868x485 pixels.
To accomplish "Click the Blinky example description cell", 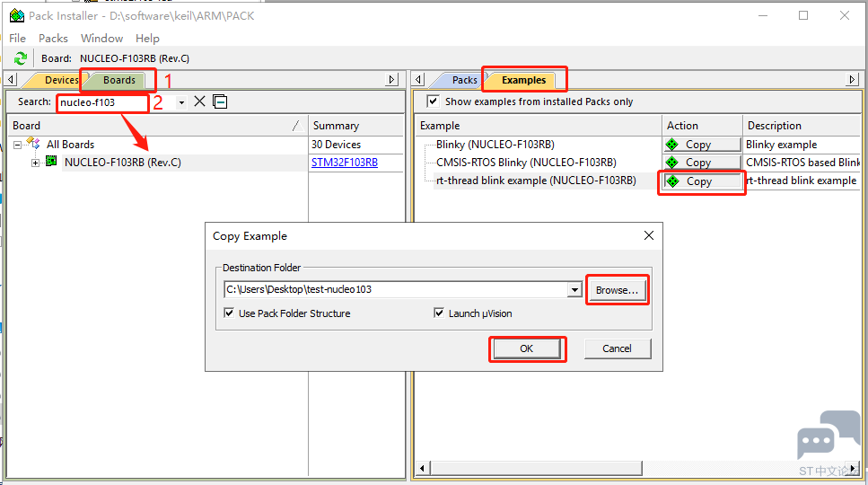I will tap(781, 145).
